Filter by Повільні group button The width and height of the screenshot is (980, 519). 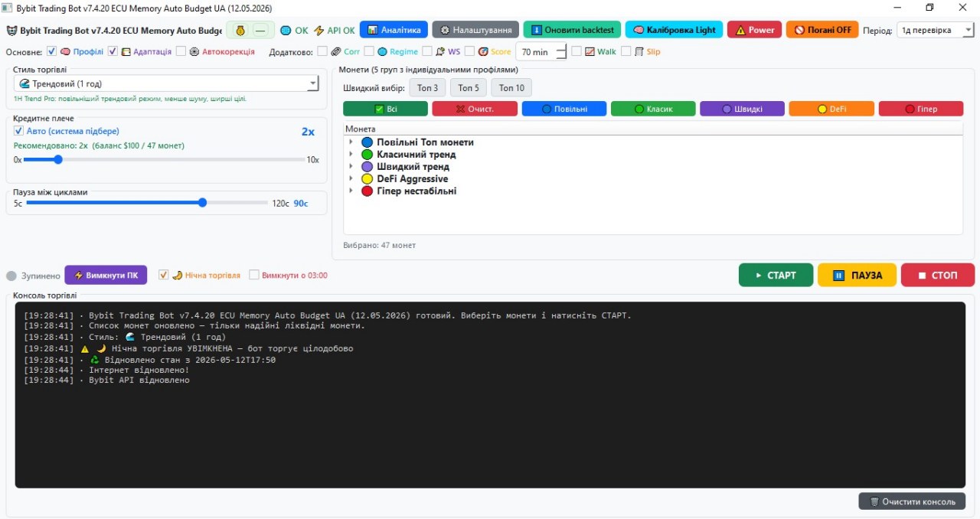[x=564, y=109]
